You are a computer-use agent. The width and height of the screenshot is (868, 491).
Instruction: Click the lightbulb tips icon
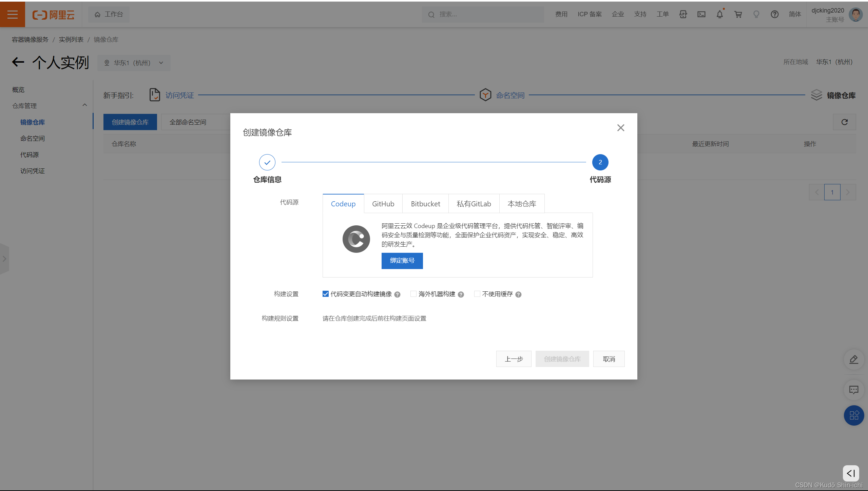click(756, 14)
